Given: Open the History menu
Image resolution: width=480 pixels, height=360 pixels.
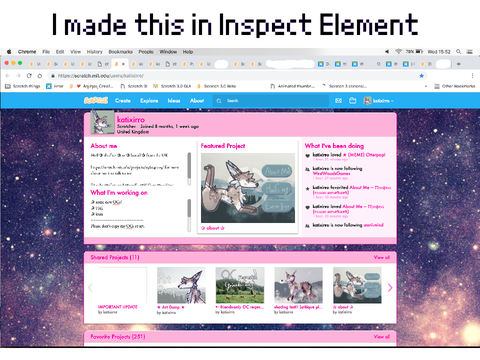Looking at the screenshot, I should click(95, 52).
